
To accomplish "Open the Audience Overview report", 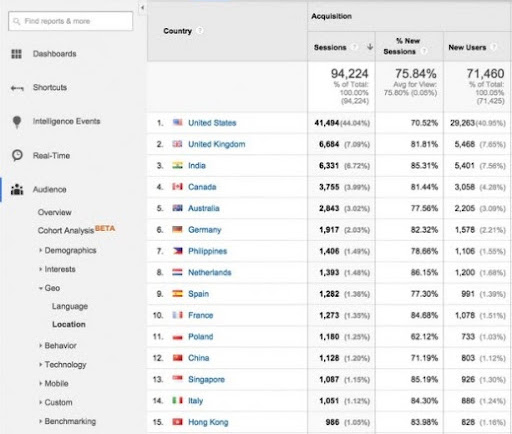I will click(x=54, y=212).
